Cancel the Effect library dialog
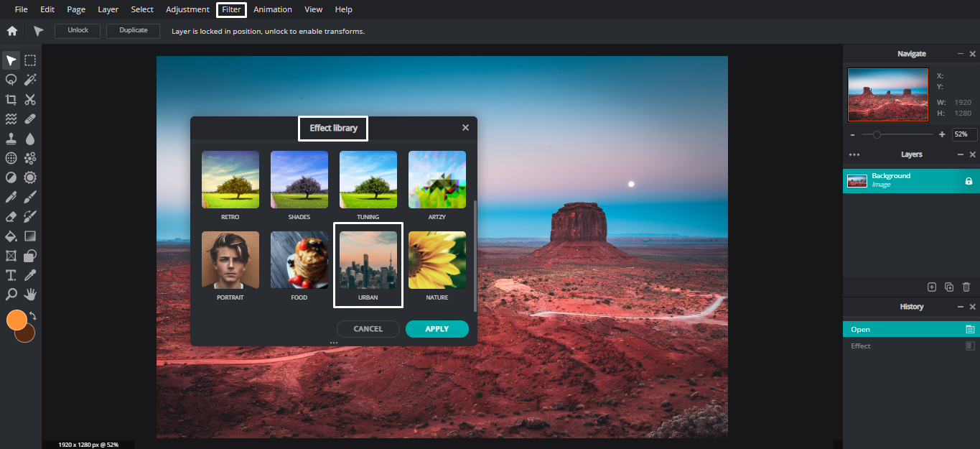980x449 pixels. [368, 328]
